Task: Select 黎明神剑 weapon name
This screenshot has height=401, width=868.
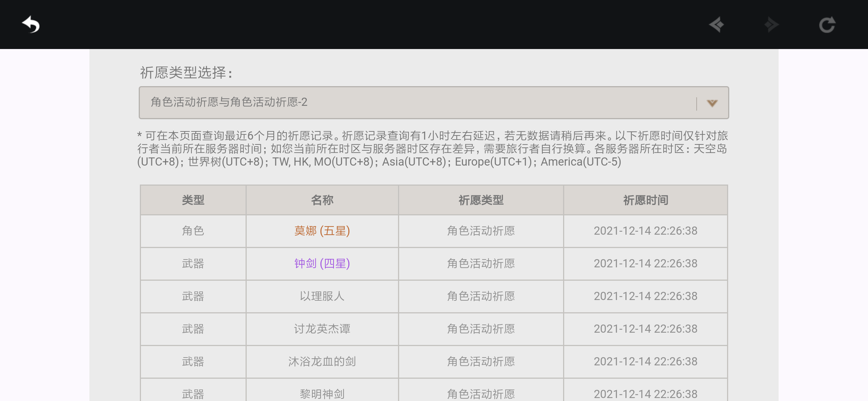Action: click(x=322, y=394)
